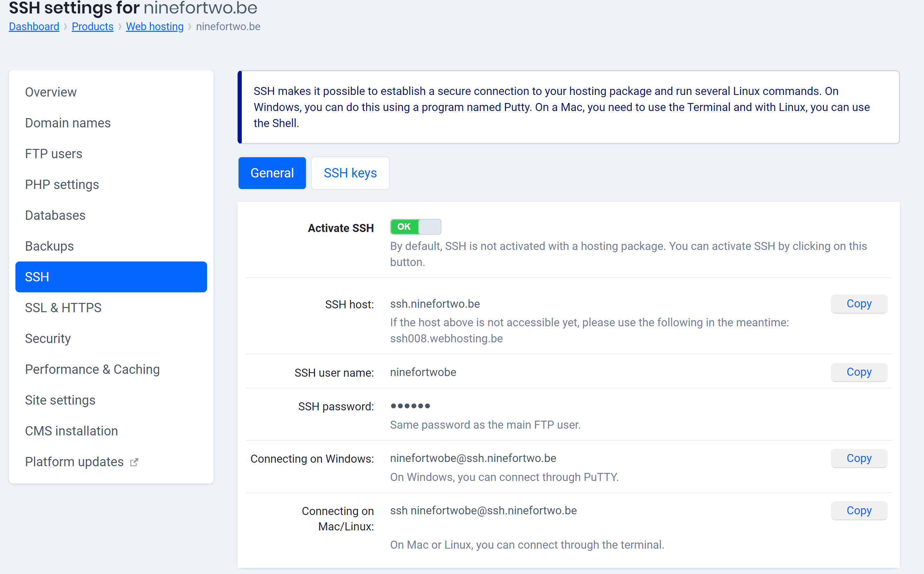Screen dimensions: 924x574
Task: Select Backups in the sidebar
Action: click(49, 246)
